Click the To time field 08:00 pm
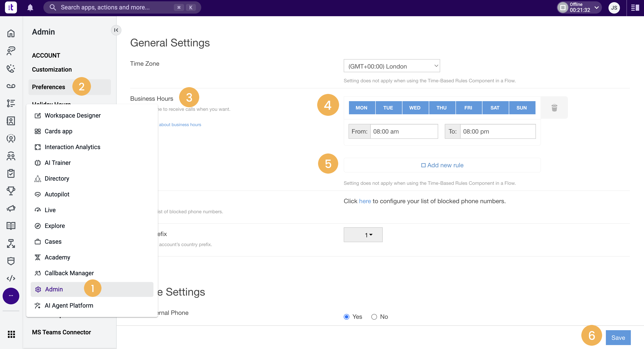This screenshot has height=349, width=644. point(498,132)
